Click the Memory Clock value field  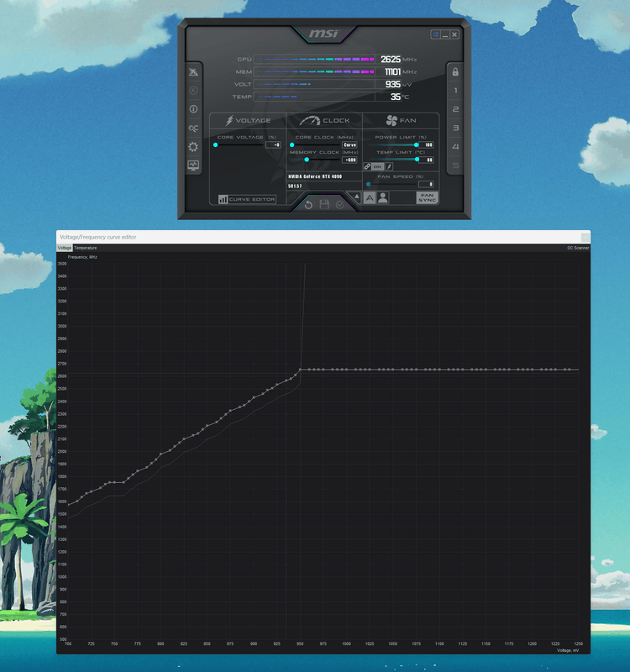pyautogui.click(x=349, y=160)
